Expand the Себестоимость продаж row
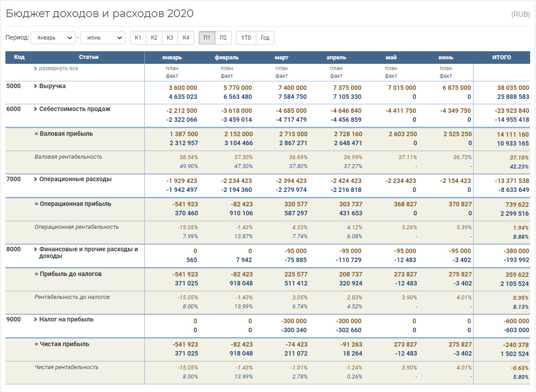Image resolution: width=536 pixels, height=392 pixels. (x=36, y=109)
